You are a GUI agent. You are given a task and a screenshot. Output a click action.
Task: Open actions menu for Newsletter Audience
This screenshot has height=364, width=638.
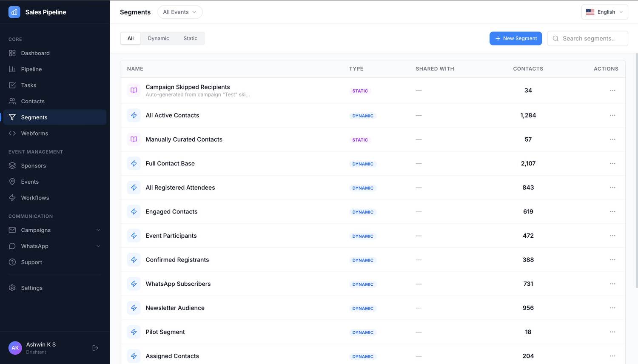tap(612, 308)
